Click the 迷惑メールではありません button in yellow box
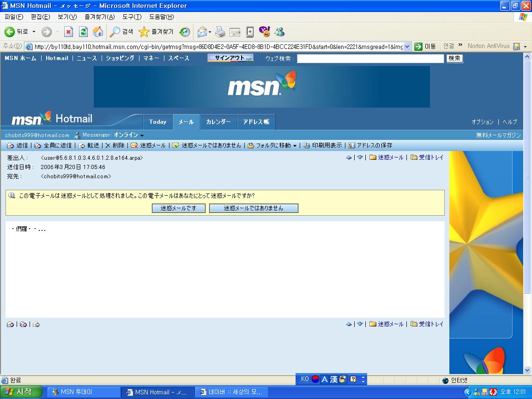532x399 pixels. coord(254,208)
